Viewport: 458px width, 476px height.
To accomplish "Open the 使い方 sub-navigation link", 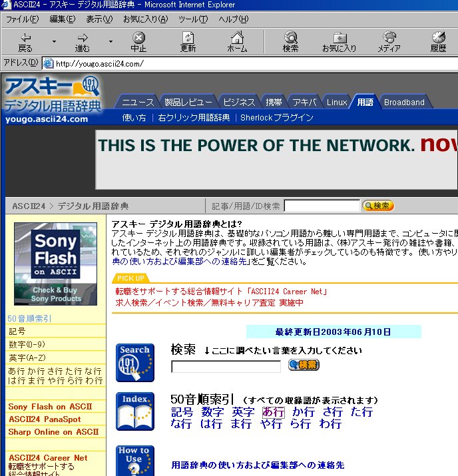I will 134,118.
